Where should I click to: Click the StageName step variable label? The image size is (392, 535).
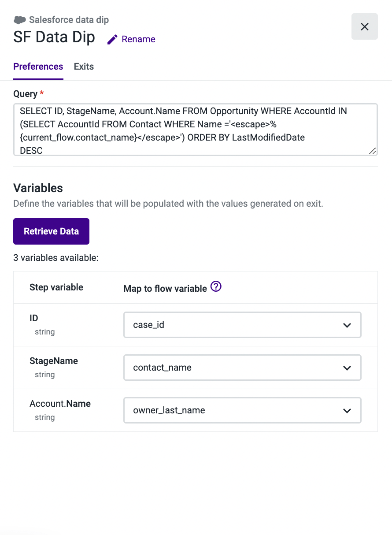coord(54,361)
